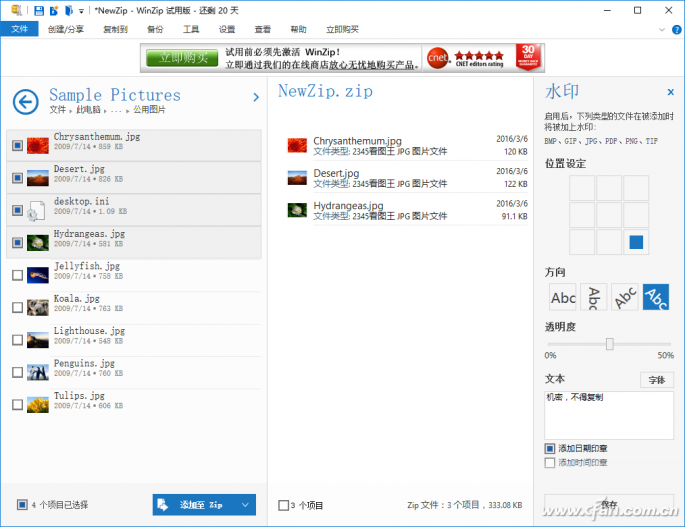Open the 添加至 Zip dropdown arrow

246,505
